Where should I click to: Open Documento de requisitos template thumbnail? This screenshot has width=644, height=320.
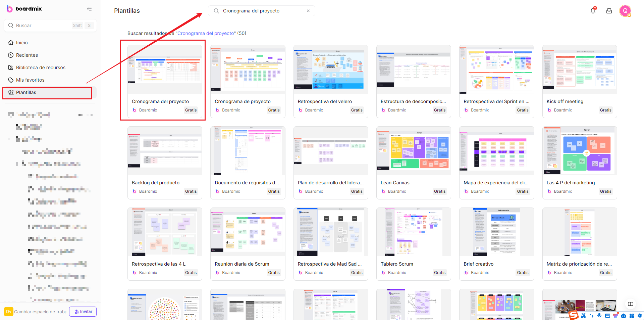click(248, 151)
